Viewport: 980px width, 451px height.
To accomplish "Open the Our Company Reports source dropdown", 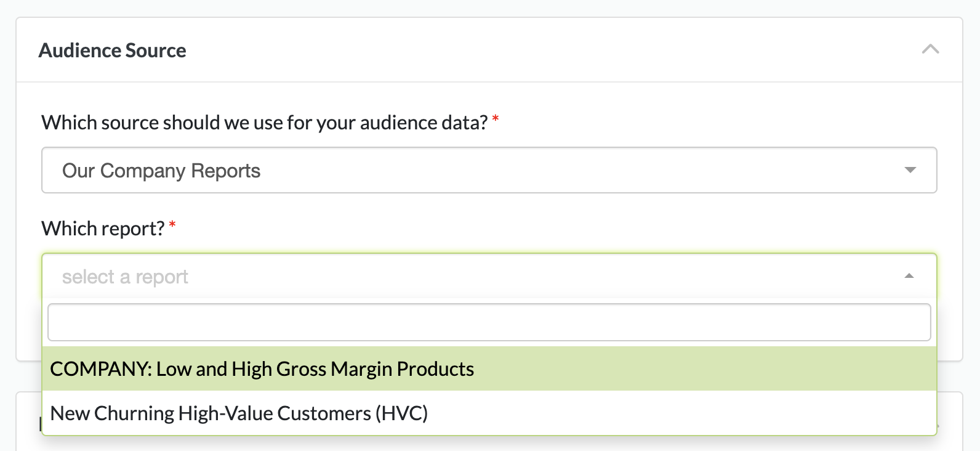I will (489, 170).
